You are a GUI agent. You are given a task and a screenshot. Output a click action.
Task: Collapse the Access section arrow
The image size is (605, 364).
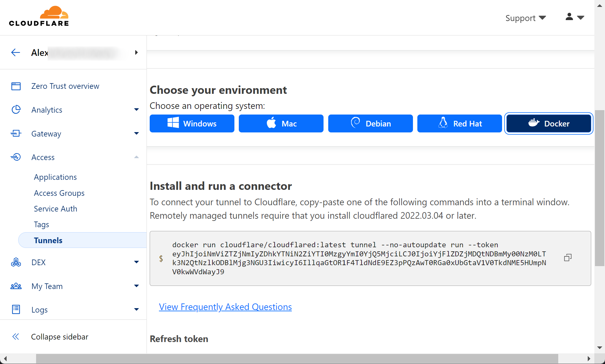(137, 157)
